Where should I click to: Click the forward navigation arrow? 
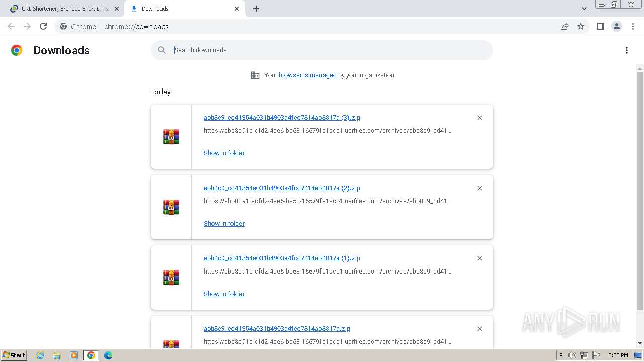(27, 26)
